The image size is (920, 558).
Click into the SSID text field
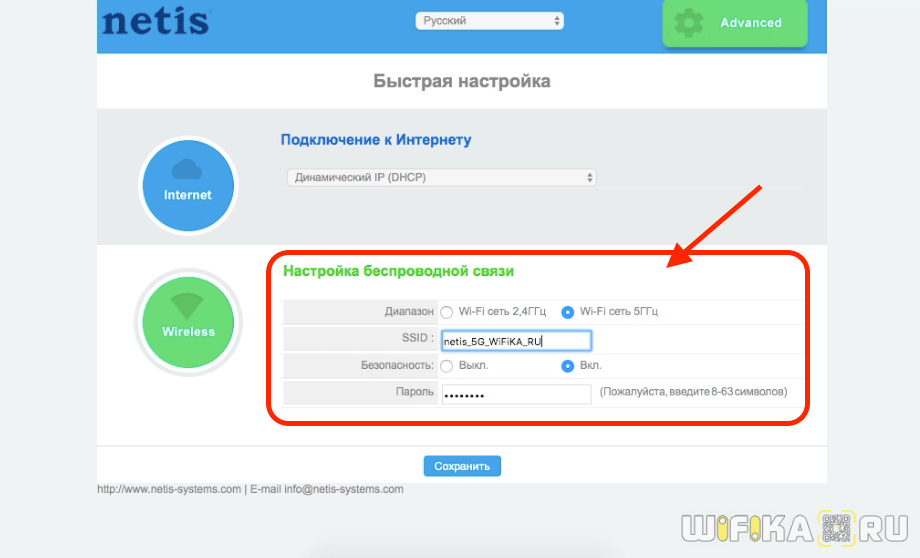tap(516, 341)
